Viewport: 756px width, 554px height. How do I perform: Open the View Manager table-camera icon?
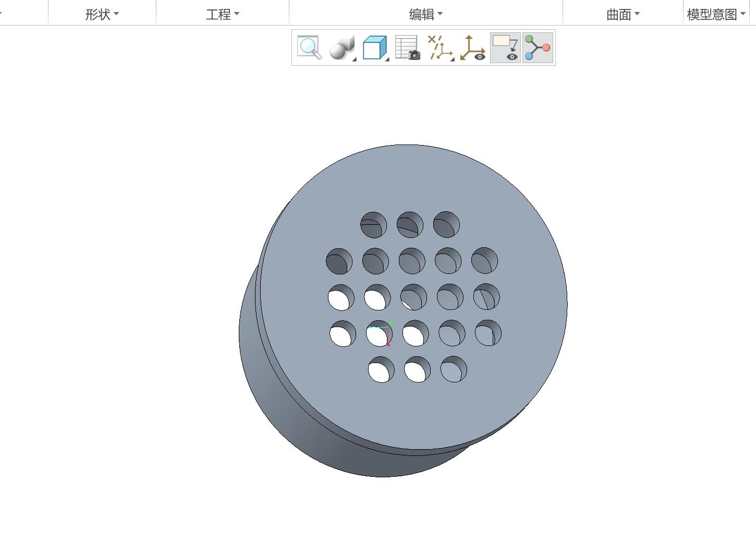(x=408, y=47)
